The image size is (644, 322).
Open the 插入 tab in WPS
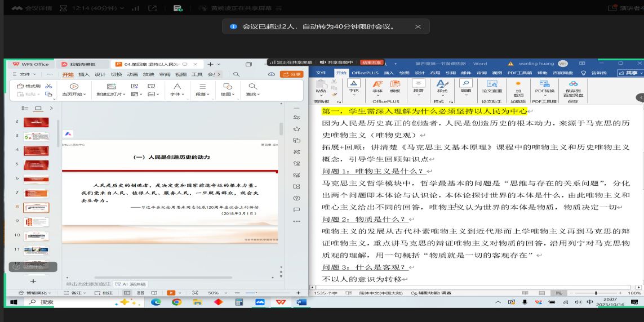(84, 74)
